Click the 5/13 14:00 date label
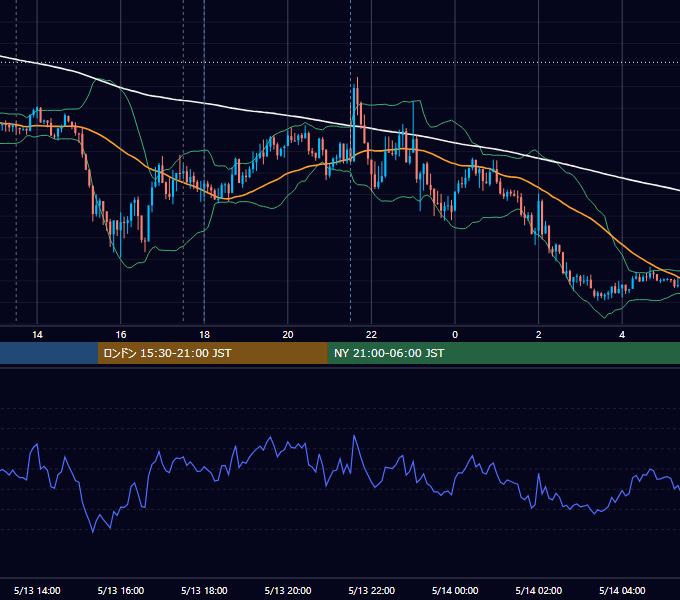 [x=37, y=590]
